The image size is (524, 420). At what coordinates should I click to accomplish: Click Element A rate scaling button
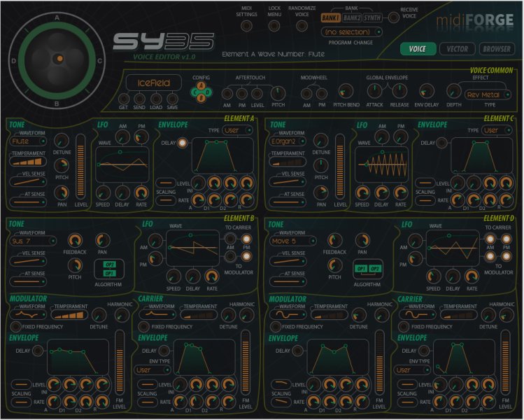pyautogui.click(x=166, y=200)
